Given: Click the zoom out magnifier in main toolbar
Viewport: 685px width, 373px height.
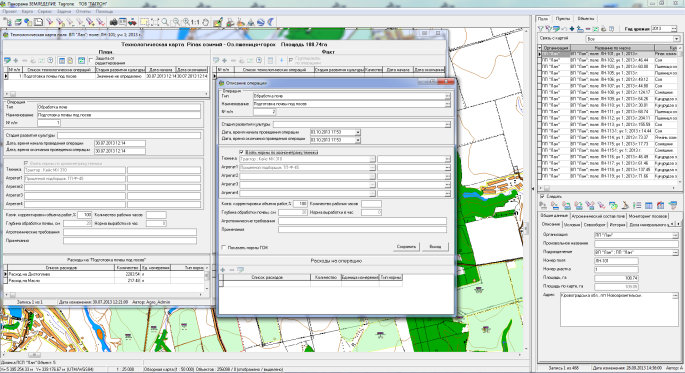Looking at the screenshot, I should [176, 22].
